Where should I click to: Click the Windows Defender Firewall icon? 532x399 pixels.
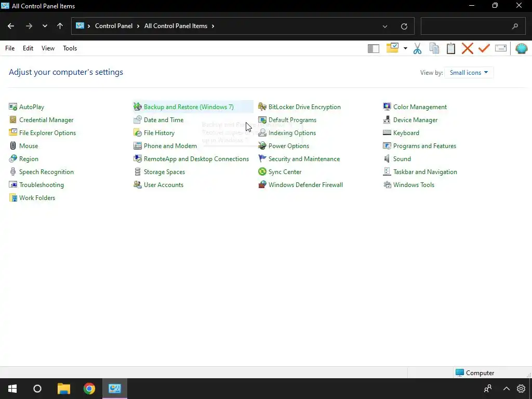click(262, 185)
